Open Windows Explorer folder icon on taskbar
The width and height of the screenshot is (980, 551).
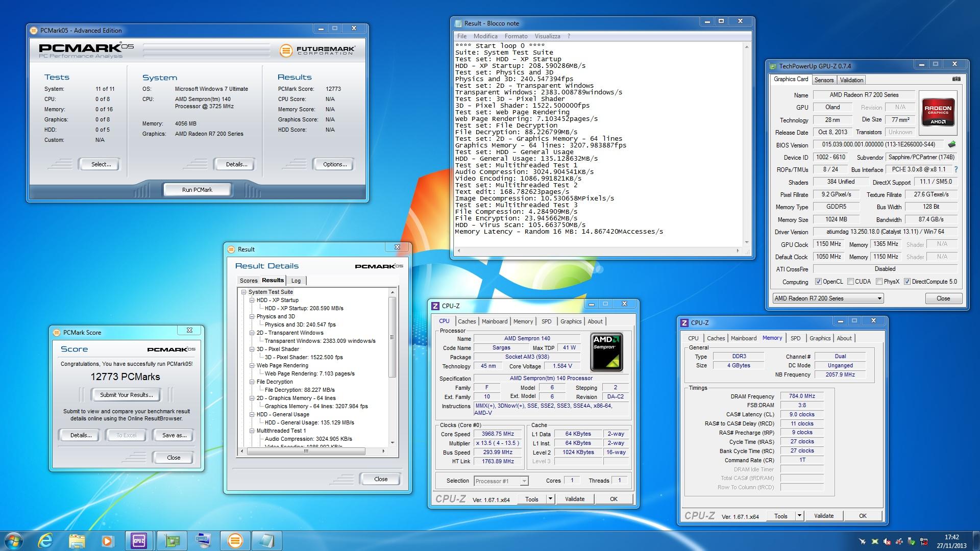click(x=77, y=540)
